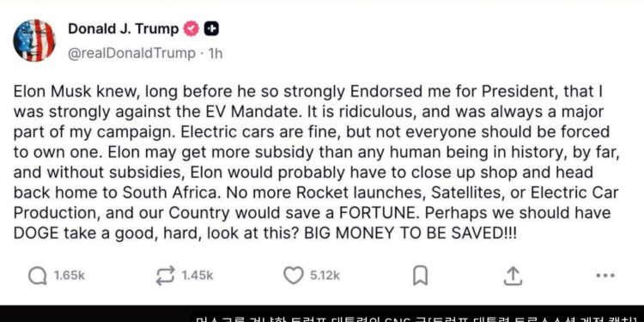644x322 pixels.
Task: Click the phrase BIG MONEY TO BE SAVED!!!
Action: 410,233
